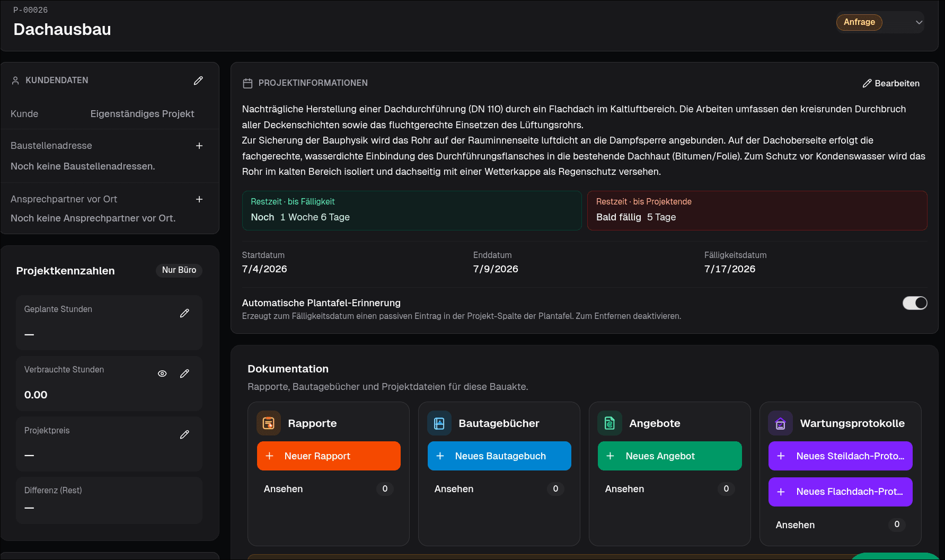
Task: Click the Anfrage status badge
Action: [859, 22]
